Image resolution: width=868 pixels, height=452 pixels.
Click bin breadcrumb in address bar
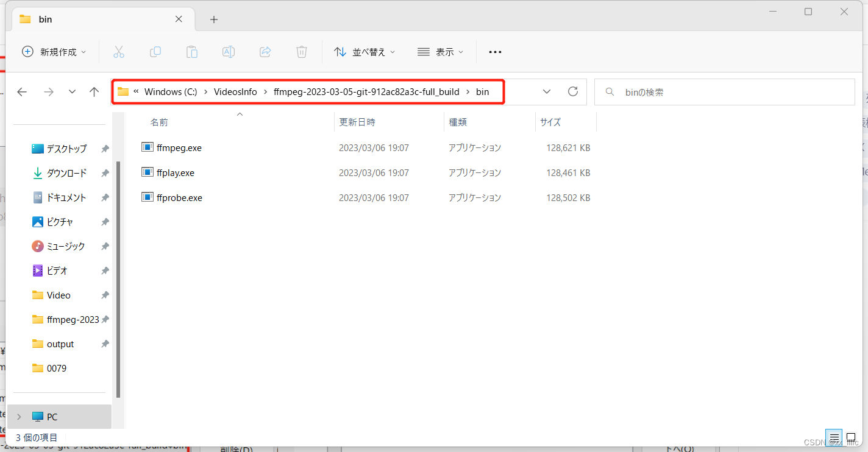tap(482, 92)
